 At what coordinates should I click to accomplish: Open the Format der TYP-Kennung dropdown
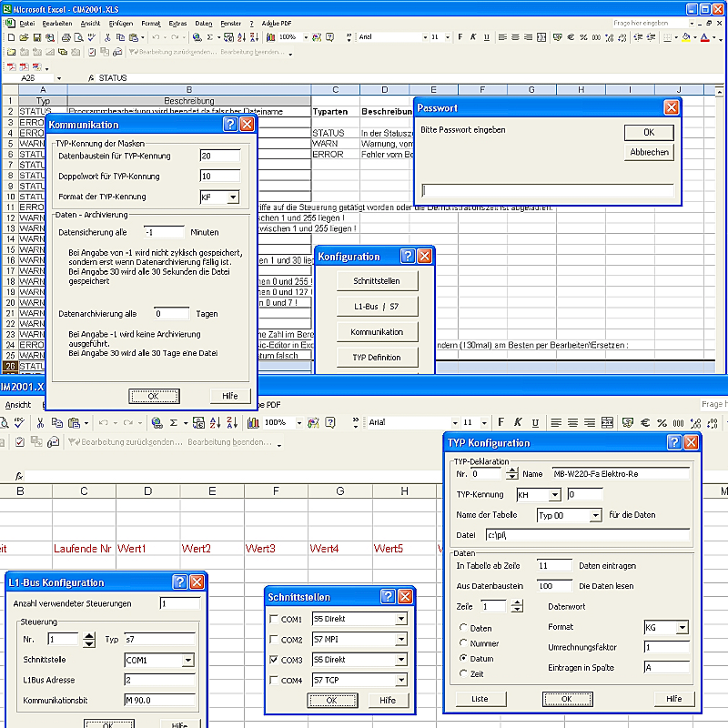click(x=233, y=197)
